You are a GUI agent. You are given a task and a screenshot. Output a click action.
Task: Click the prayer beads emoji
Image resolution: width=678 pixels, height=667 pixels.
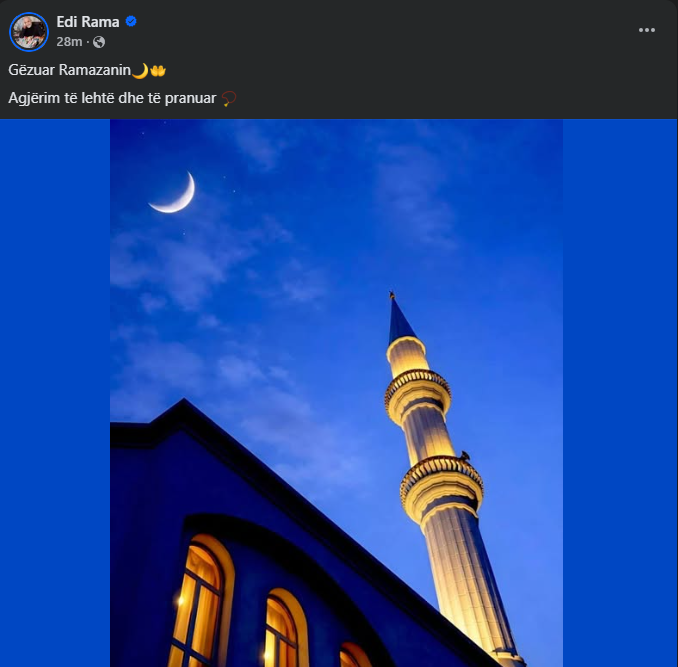click(x=229, y=98)
